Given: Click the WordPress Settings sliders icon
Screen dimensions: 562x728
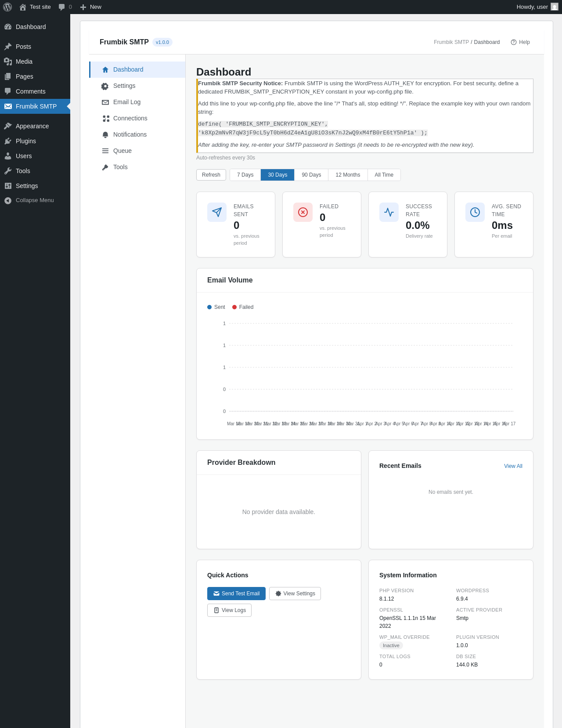Looking at the screenshot, I should pos(8,186).
